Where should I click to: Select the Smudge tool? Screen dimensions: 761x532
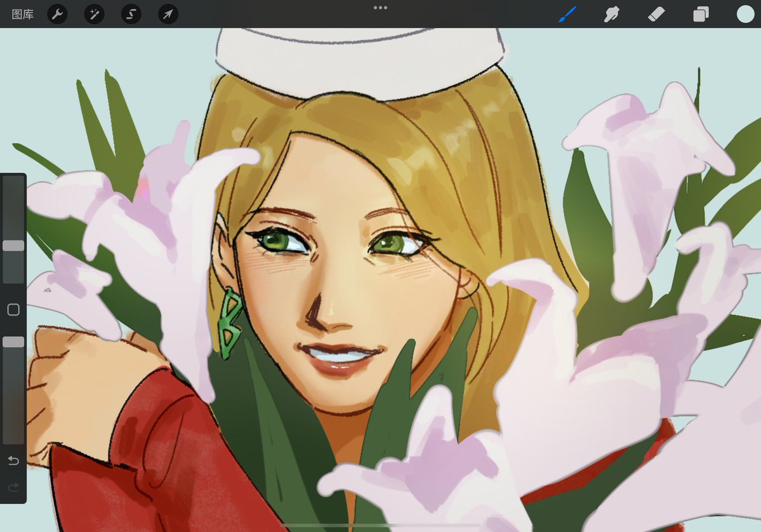click(611, 14)
